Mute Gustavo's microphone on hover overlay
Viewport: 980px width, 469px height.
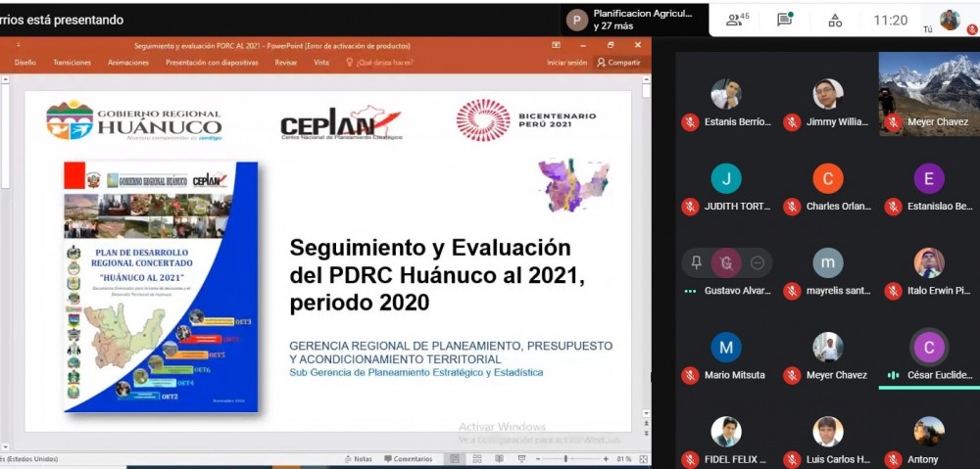(726, 262)
